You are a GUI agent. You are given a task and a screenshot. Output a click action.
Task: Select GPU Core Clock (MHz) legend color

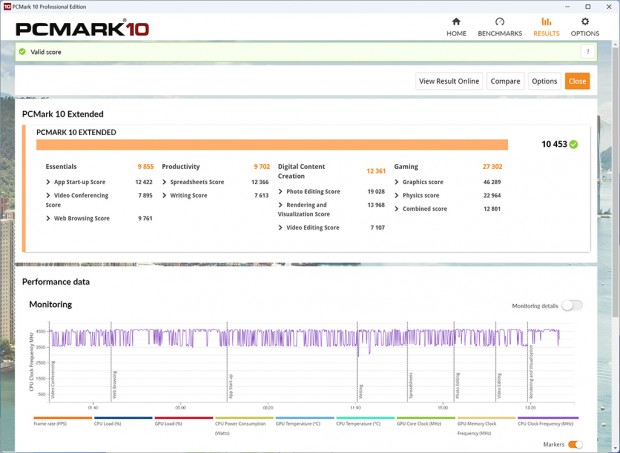(426, 418)
